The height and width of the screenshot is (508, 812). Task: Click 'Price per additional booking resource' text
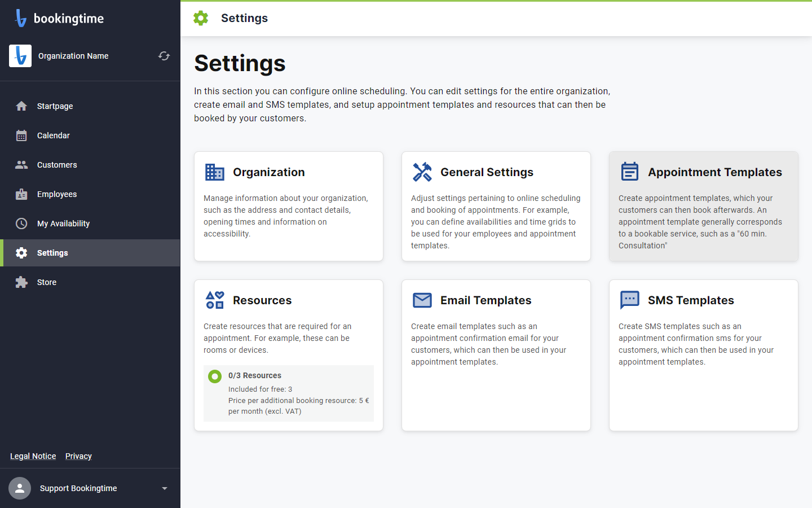pos(299,406)
